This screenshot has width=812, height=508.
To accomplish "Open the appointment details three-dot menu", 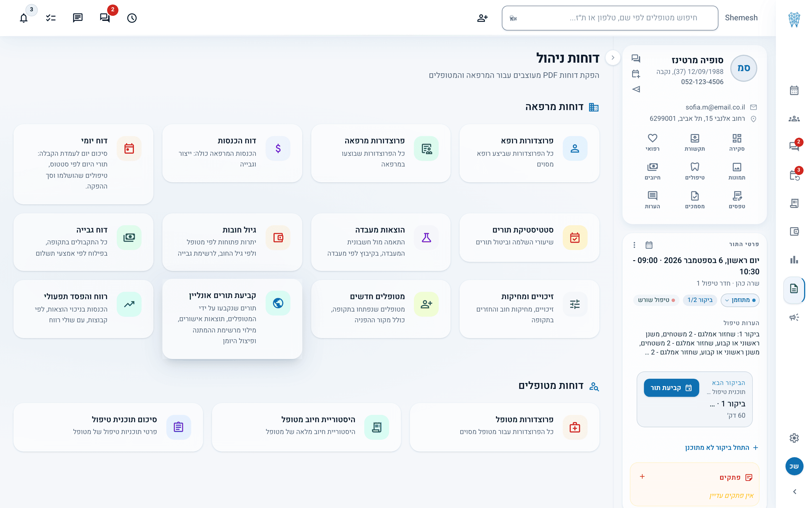I will [x=634, y=245].
